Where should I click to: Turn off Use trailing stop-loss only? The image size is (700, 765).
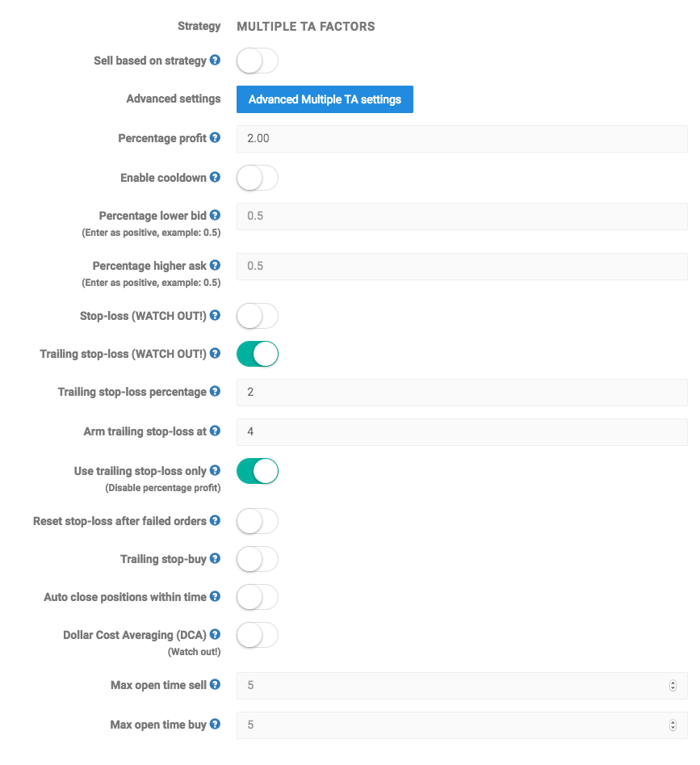(258, 471)
